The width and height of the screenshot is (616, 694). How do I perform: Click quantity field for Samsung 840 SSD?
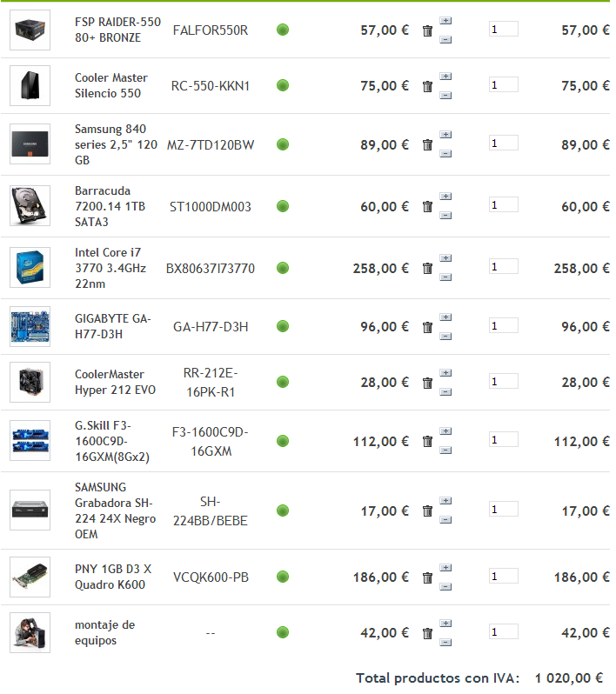click(x=503, y=143)
